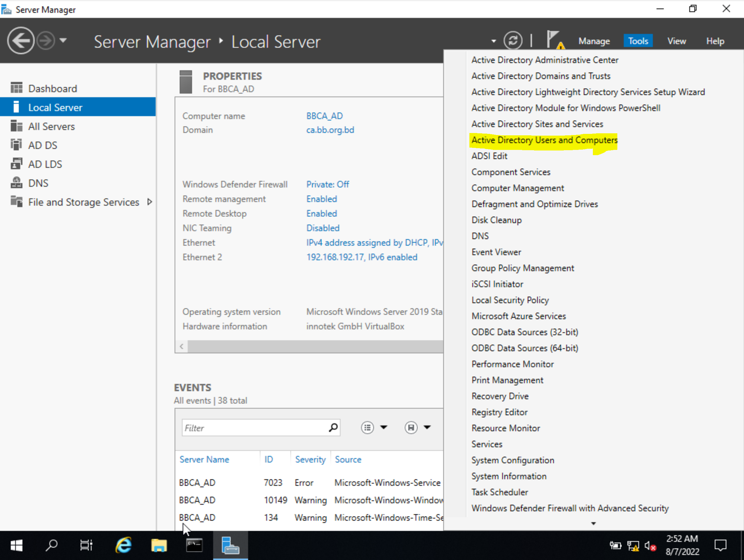Click the save query icon
The width and height of the screenshot is (744, 560).
pyautogui.click(x=411, y=428)
